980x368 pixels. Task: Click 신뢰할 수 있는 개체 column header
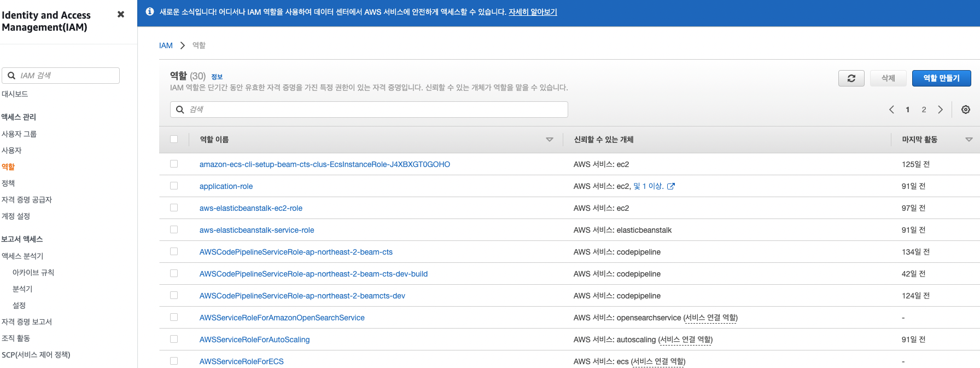click(x=603, y=140)
